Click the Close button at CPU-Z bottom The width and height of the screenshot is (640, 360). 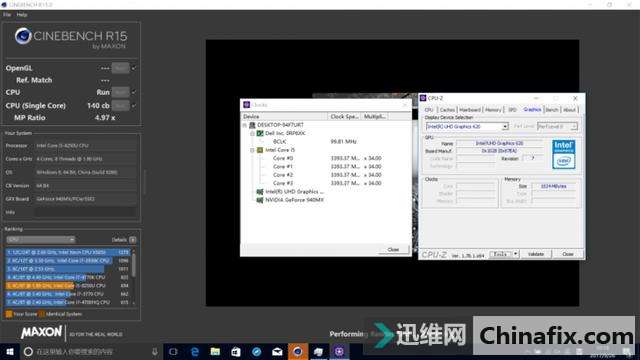click(567, 254)
